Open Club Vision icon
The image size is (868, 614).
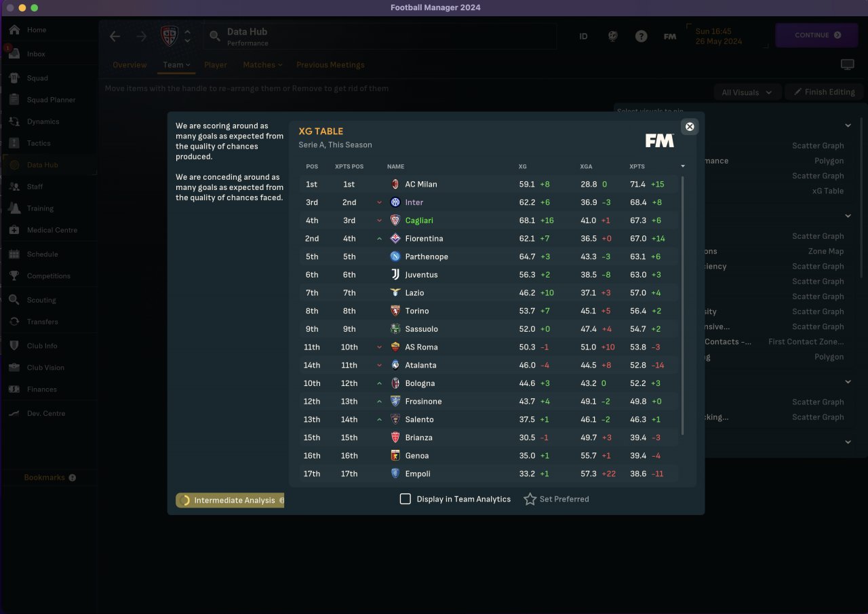(14, 368)
